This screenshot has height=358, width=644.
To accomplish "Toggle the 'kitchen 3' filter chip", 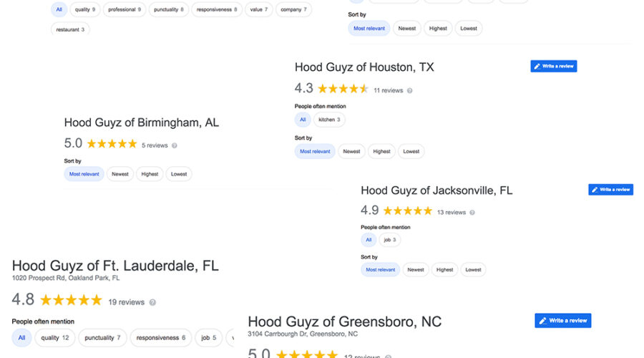I will pyautogui.click(x=329, y=120).
